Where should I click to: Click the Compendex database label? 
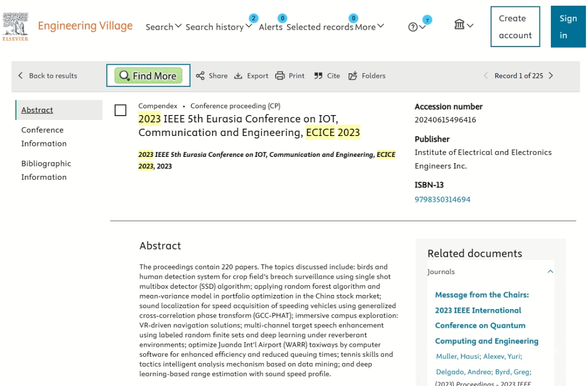pos(157,106)
